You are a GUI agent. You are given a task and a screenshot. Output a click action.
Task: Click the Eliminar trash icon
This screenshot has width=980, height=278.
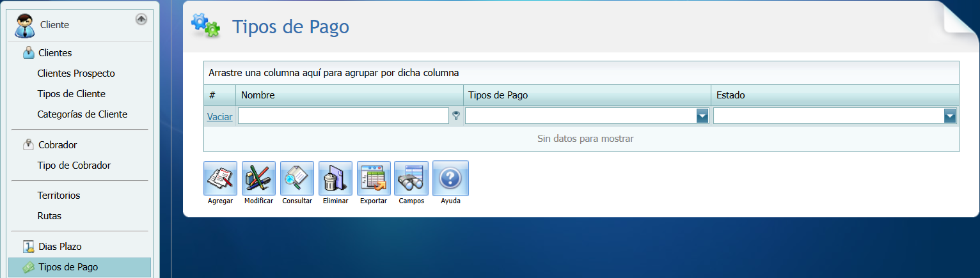point(335,178)
